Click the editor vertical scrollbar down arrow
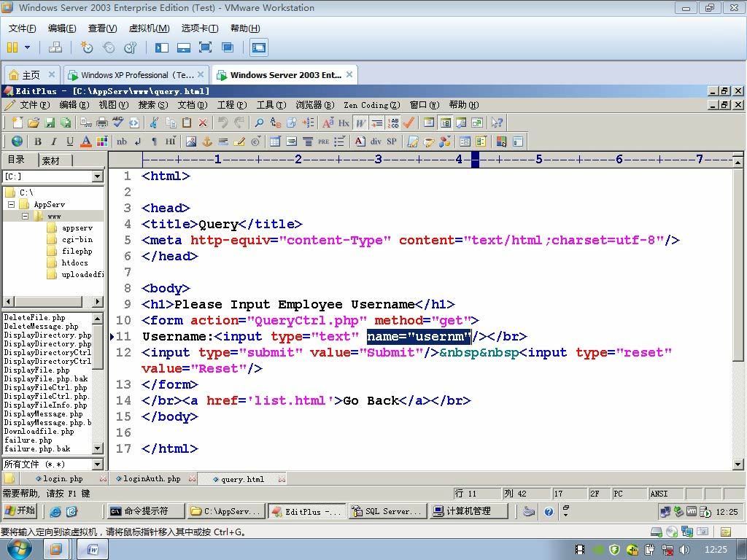Screen dimensions: 747x560 [738, 464]
